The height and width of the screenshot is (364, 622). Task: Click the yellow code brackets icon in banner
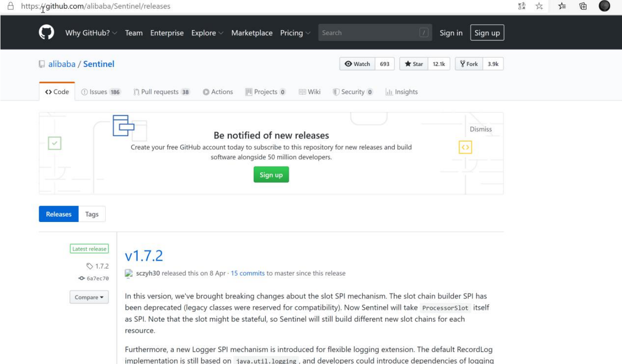(x=465, y=147)
